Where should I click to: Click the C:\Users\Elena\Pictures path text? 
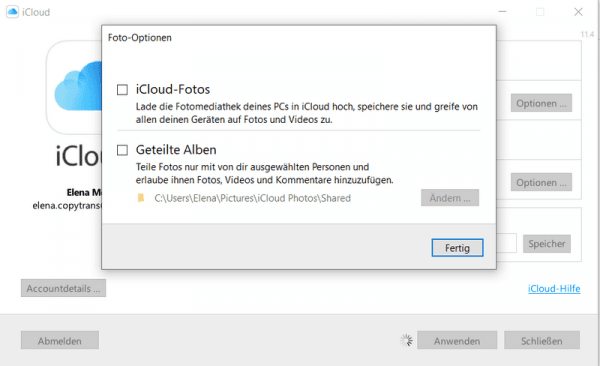pos(253,198)
